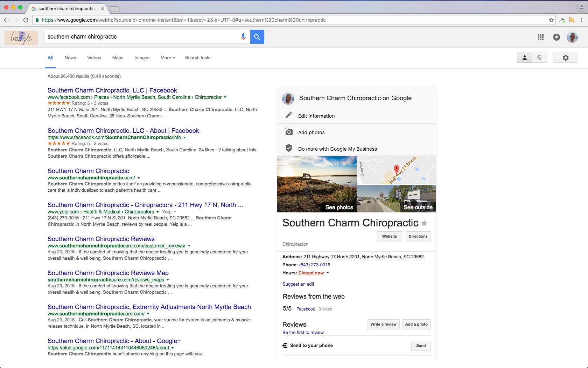This screenshot has width=588, height=368.
Task: Click the blue search magnifier button
Action: (257, 37)
